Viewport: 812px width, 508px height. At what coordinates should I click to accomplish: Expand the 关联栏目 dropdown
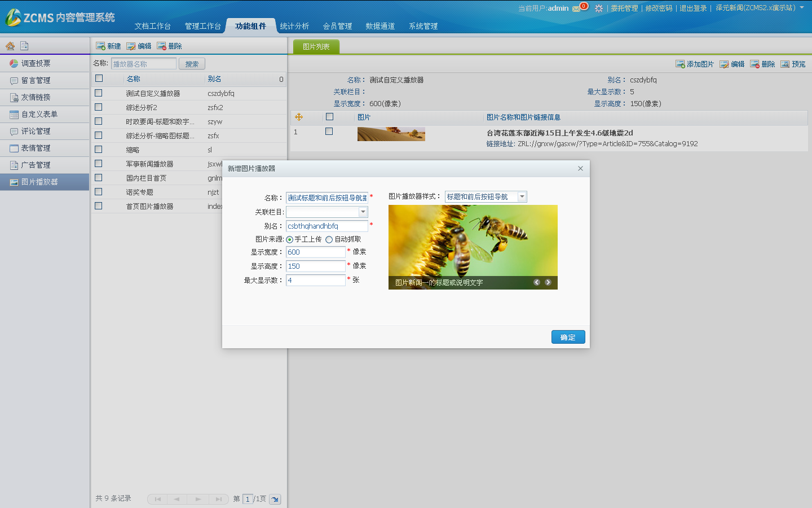click(x=363, y=212)
